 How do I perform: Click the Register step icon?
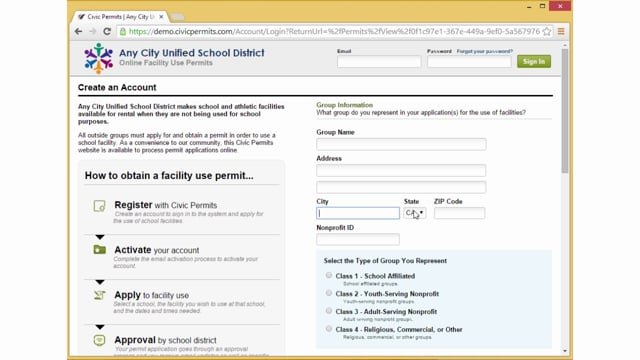click(99, 206)
